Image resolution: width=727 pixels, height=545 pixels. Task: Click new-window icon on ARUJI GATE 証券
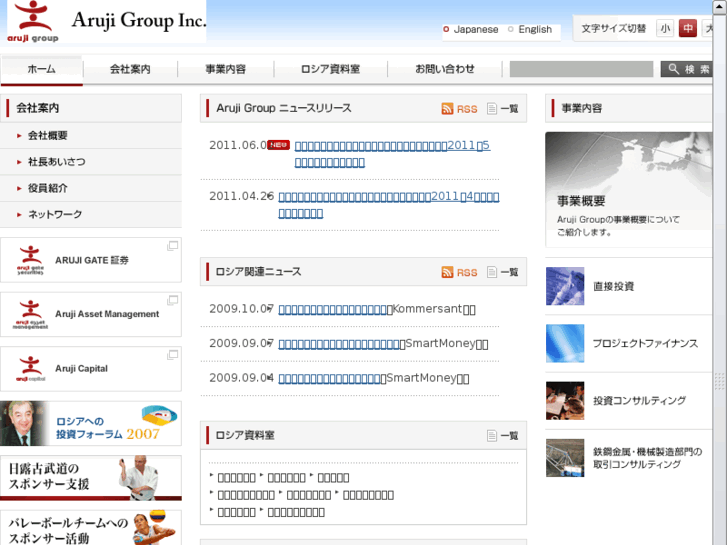172,246
